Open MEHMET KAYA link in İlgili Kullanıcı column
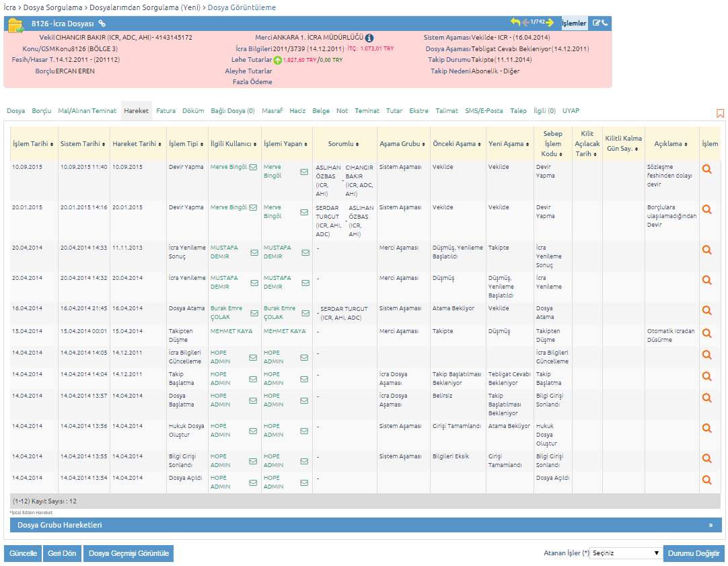 [231, 332]
